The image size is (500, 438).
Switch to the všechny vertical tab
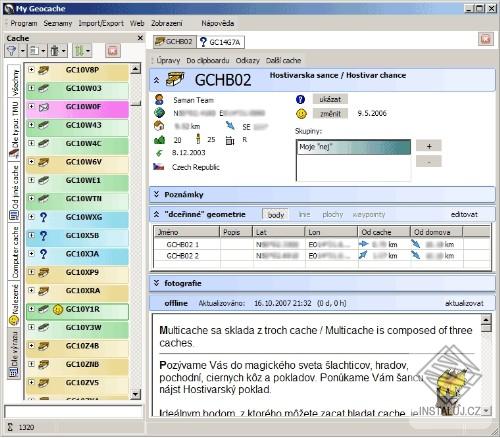coord(14,82)
